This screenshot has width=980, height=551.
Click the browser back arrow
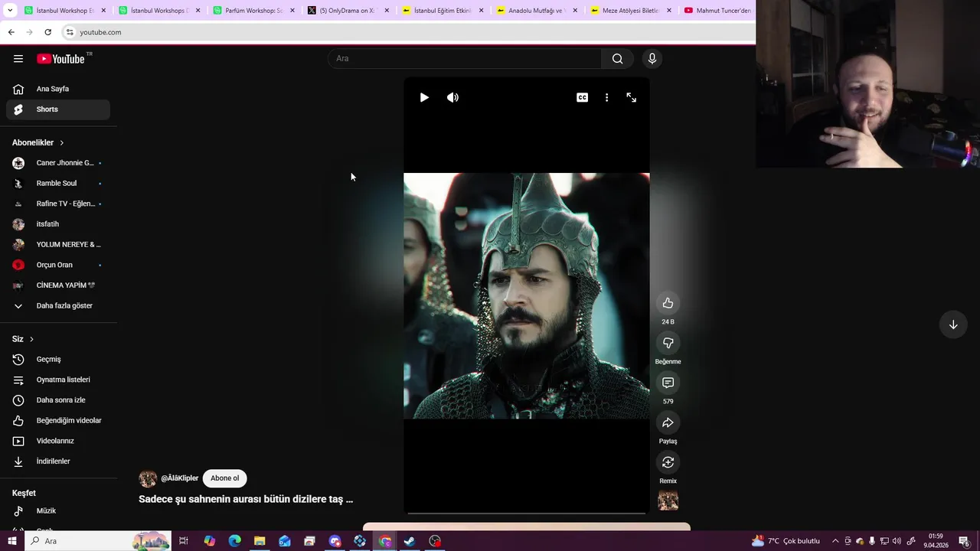tap(11, 32)
